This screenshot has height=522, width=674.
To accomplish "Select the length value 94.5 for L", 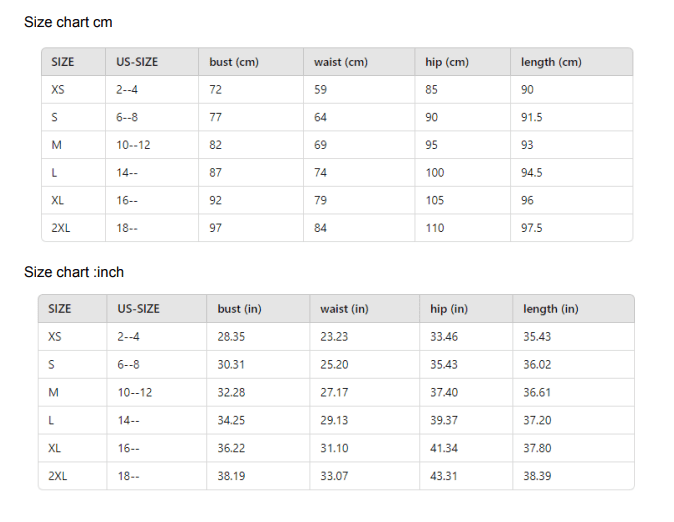I will pos(532,173).
